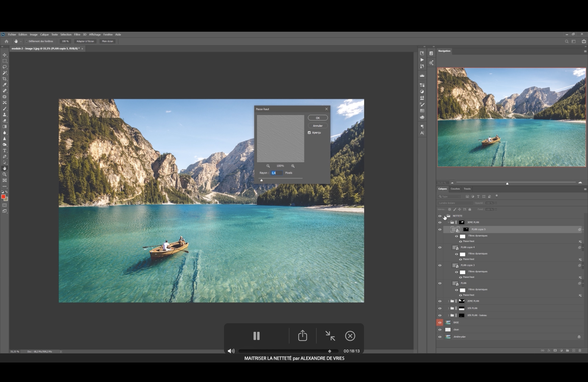Expand the 1ER PLAN - bateau group
Viewport: 588px width, 382px height.
(x=448, y=315)
